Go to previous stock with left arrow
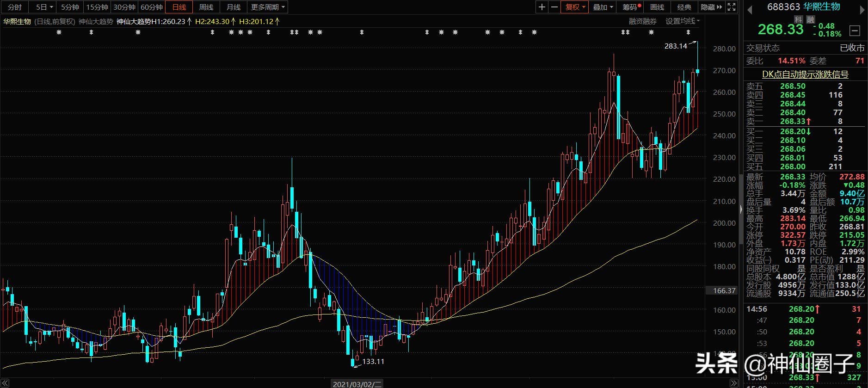868x388 pixels. point(750,9)
